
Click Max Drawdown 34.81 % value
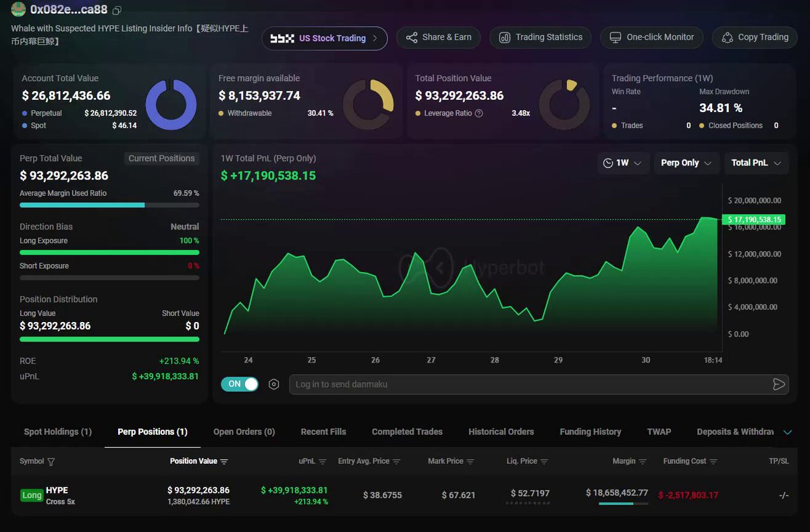pyautogui.click(x=721, y=108)
